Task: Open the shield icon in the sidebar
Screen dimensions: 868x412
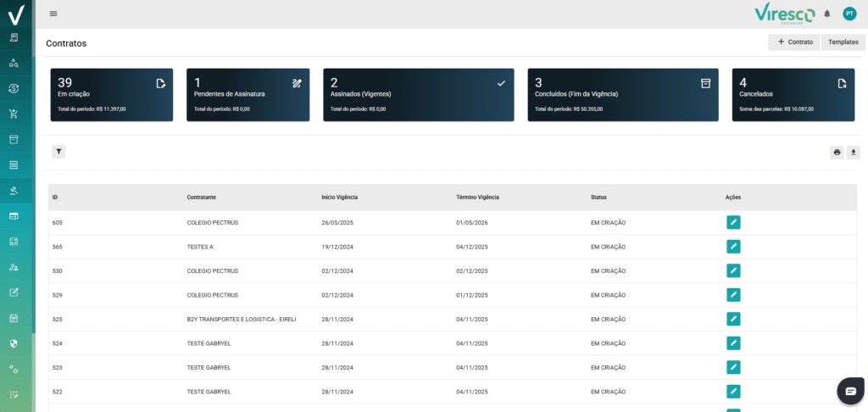Action: [14, 343]
